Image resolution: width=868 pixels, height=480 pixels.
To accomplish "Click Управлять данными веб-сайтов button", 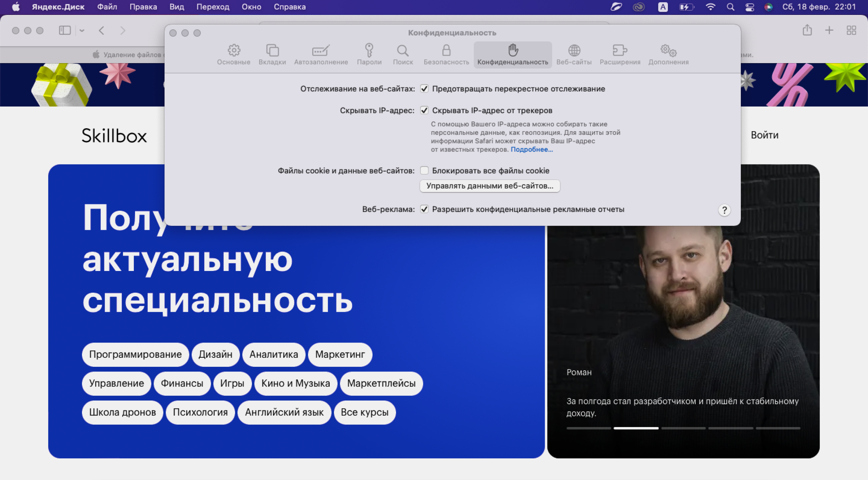I will coord(490,186).
